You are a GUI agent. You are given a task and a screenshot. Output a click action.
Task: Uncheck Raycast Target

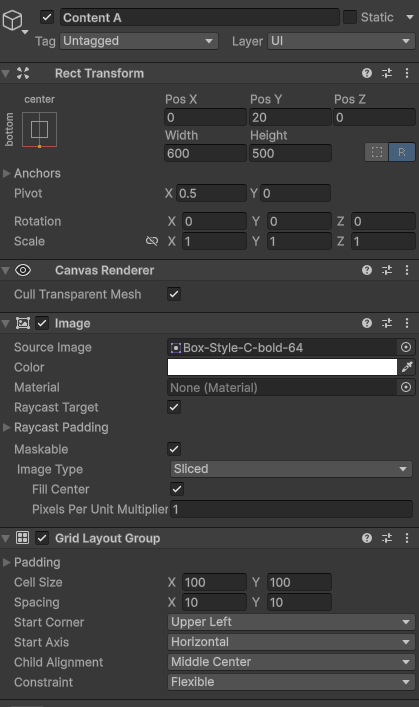174,407
